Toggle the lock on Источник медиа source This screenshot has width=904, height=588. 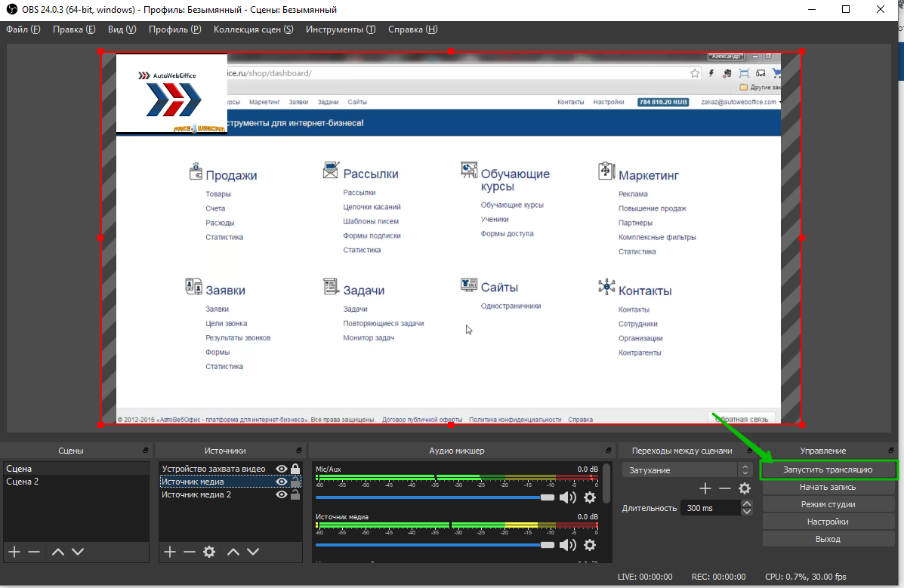point(295,482)
